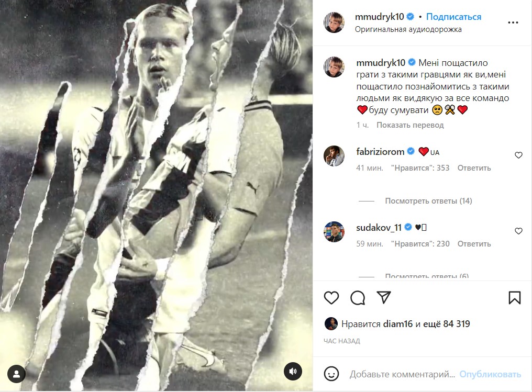
Task: Click the comment input field
Action: 402,374
